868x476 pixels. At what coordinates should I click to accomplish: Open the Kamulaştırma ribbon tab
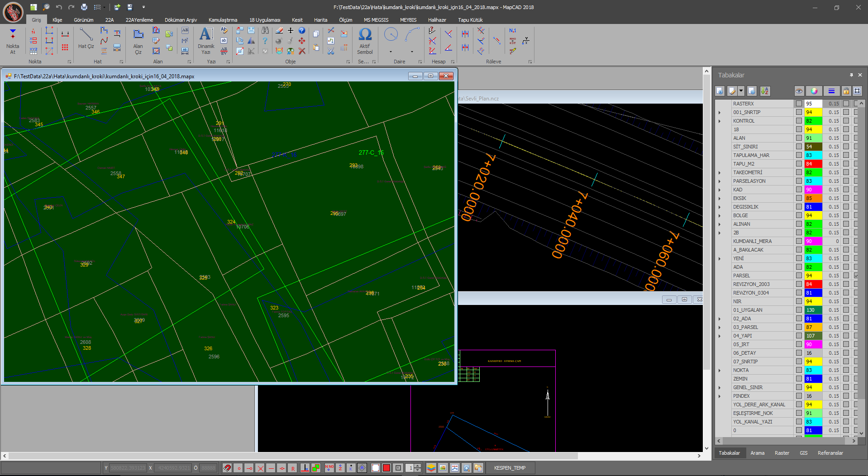coord(223,20)
